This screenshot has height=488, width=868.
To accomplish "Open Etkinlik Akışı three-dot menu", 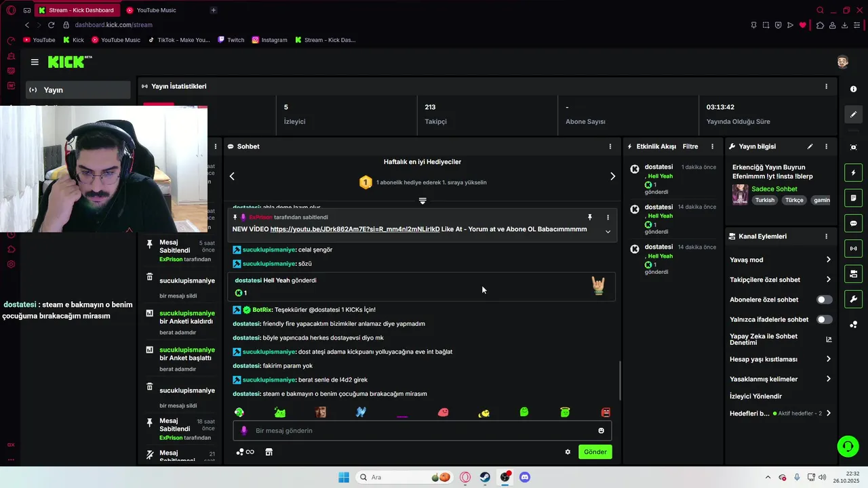I will tap(712, 146).
